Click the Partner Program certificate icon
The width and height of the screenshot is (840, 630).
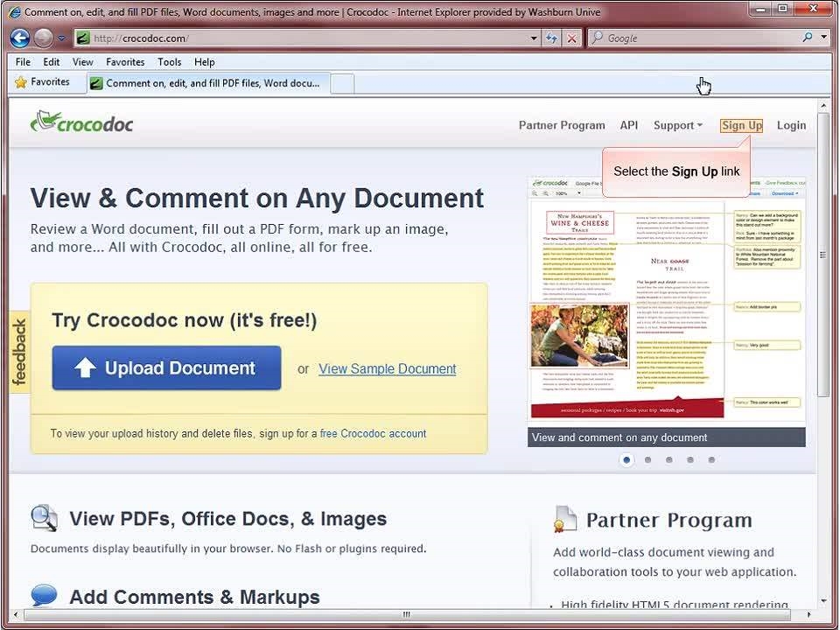565,519
